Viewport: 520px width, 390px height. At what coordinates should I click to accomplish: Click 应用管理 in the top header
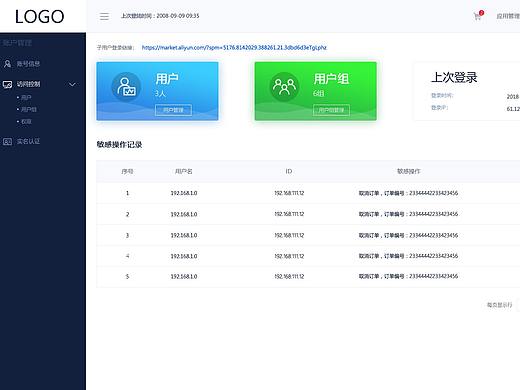point(508,16)
